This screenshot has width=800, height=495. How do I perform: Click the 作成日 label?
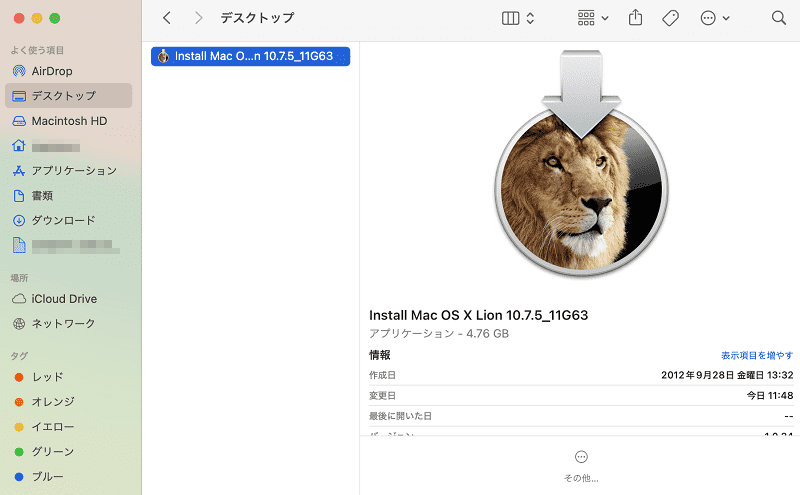click(x=382, y=375)
